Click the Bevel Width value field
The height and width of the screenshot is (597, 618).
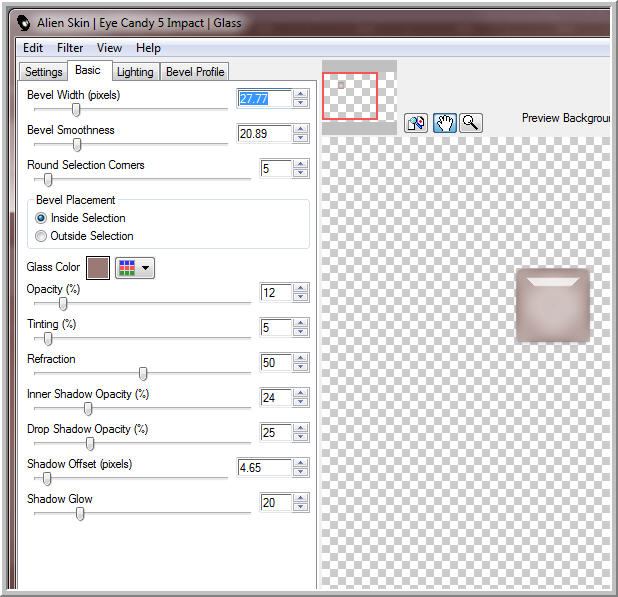(264, 99)
